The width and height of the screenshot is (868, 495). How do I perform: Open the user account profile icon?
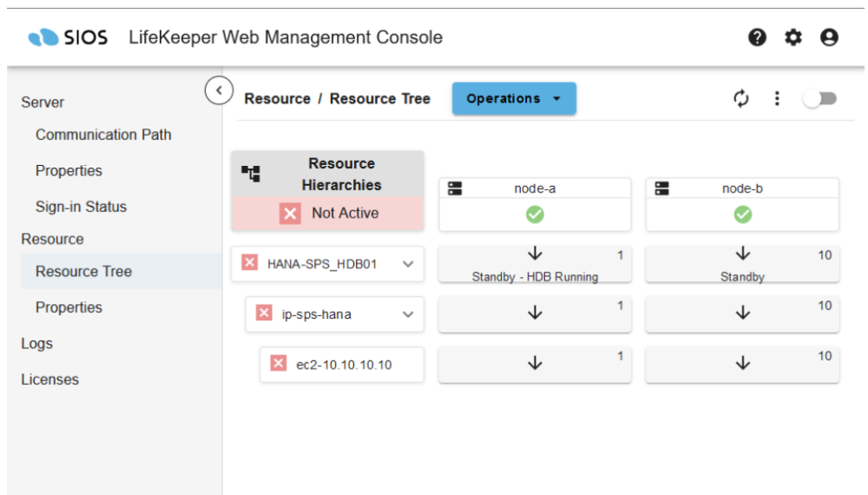pos(829,37)
